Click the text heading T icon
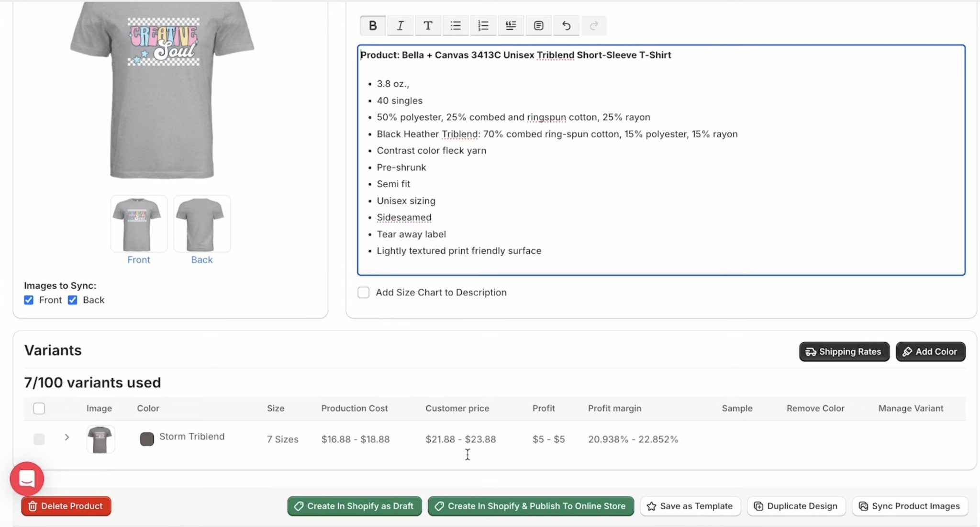The width and height of the screenshot is (980, 527). tap(428, 25)
